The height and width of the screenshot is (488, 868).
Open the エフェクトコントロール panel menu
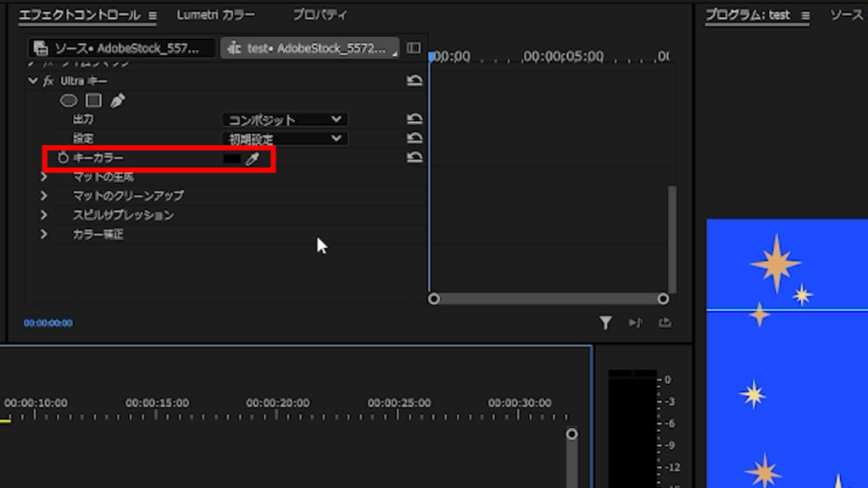[153, 15]
